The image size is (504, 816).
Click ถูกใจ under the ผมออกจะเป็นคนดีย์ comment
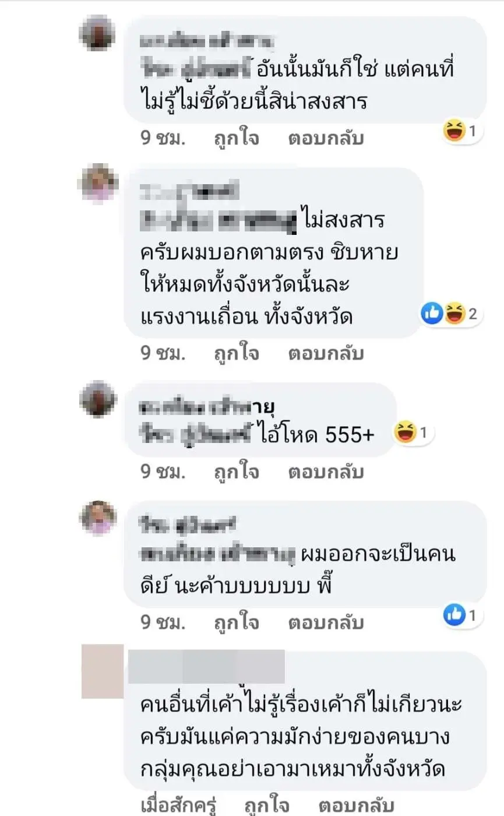236,622
